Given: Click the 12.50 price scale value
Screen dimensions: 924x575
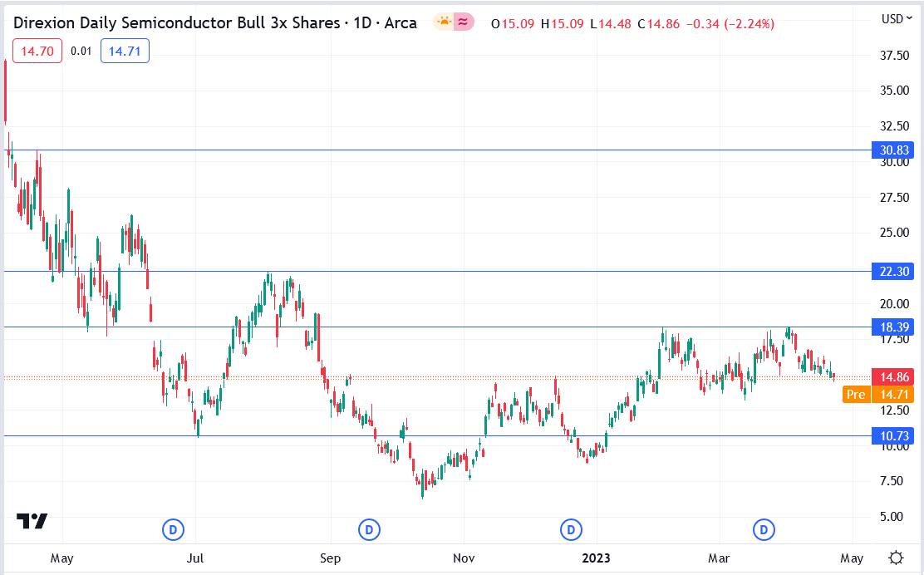Looking at the screenshot, I should click(895, 410).
